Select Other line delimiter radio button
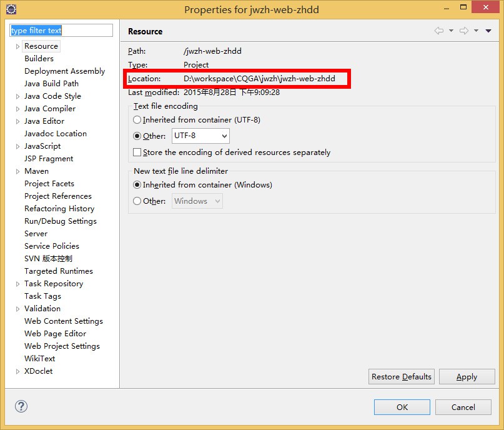Image resolution: width=504 pixels, height=430 pixels. [x=137, y=201]
